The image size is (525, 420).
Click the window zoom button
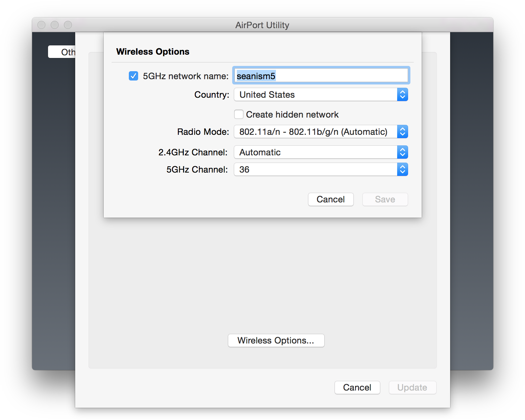68,25
